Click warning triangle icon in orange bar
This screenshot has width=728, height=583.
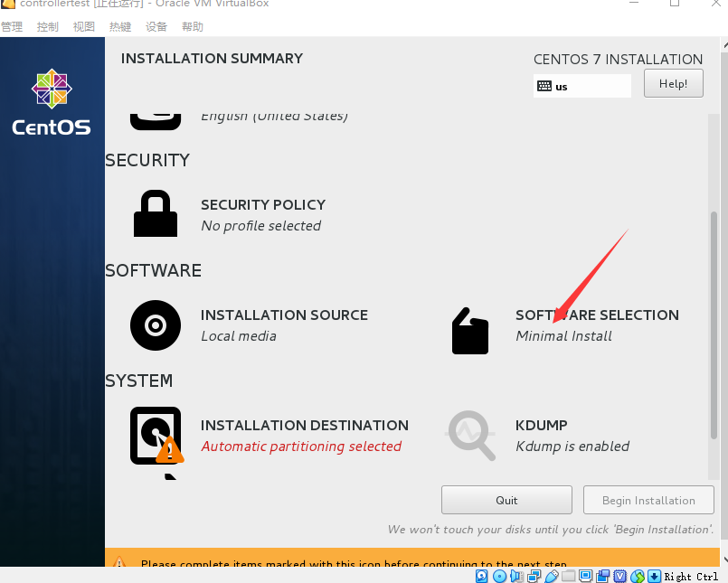[119, 561]
